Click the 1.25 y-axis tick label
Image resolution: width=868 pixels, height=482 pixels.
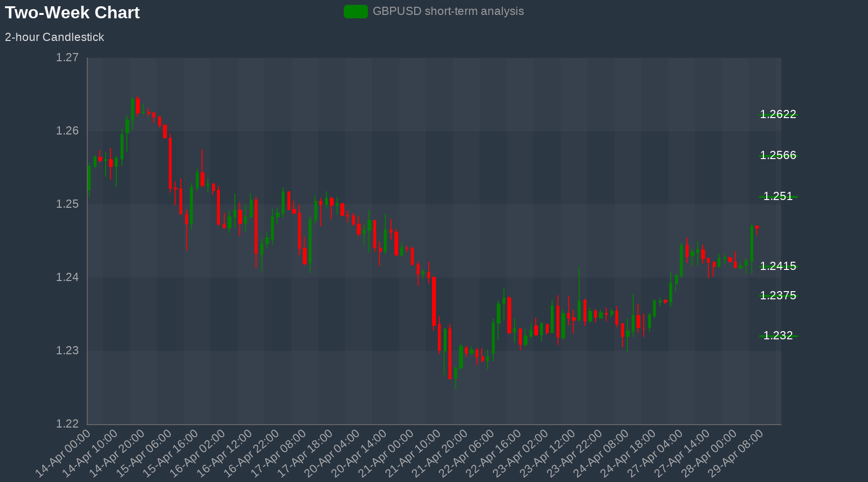click(x=67, y=204)
